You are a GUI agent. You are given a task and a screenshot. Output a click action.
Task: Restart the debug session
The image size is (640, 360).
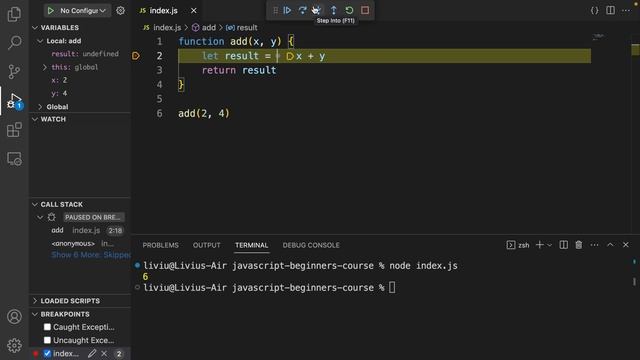(349, 10)
